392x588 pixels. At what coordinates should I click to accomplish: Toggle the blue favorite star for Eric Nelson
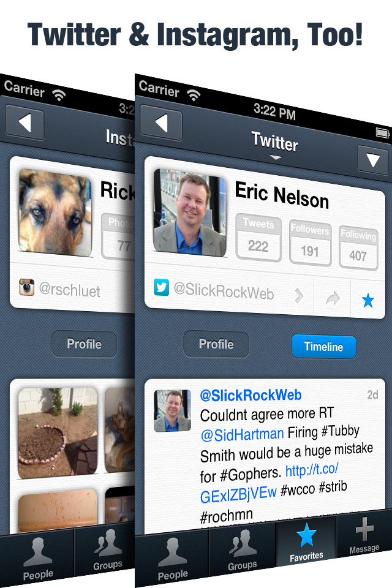coord(368,300)
